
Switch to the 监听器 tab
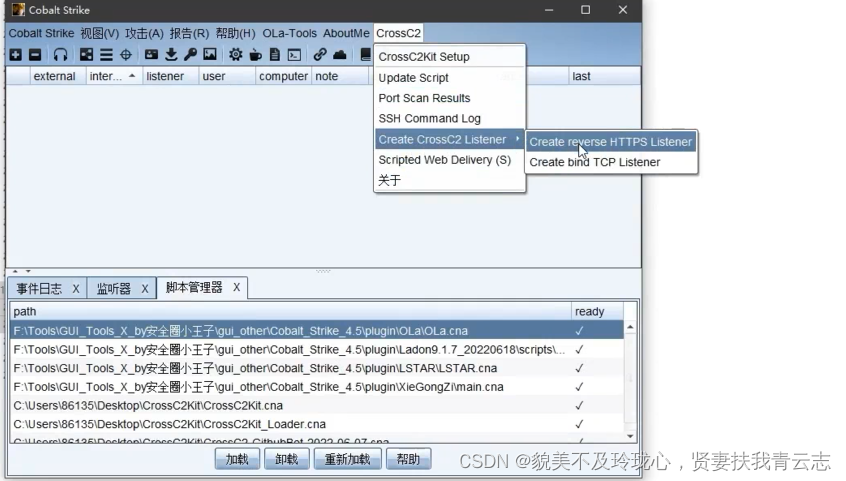[x=114, y=289]
